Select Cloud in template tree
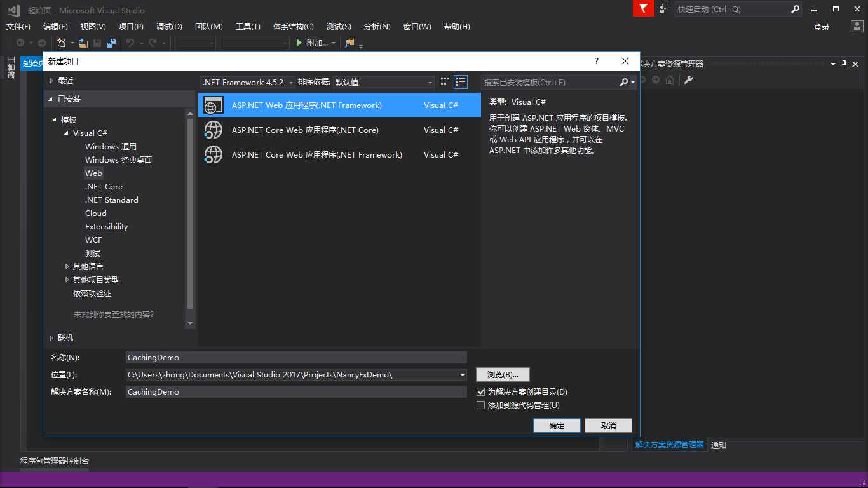The height and width of the screenshot is (488, 868). (x=96, y=213)
